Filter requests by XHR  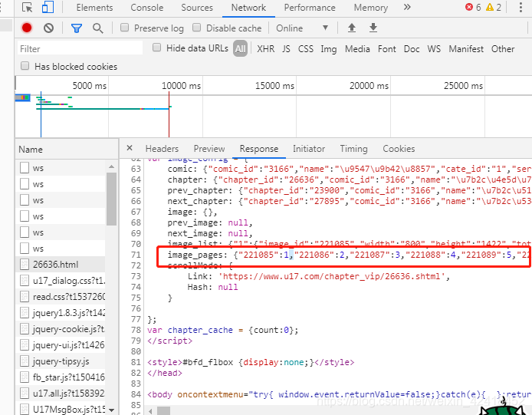point(266,49)
